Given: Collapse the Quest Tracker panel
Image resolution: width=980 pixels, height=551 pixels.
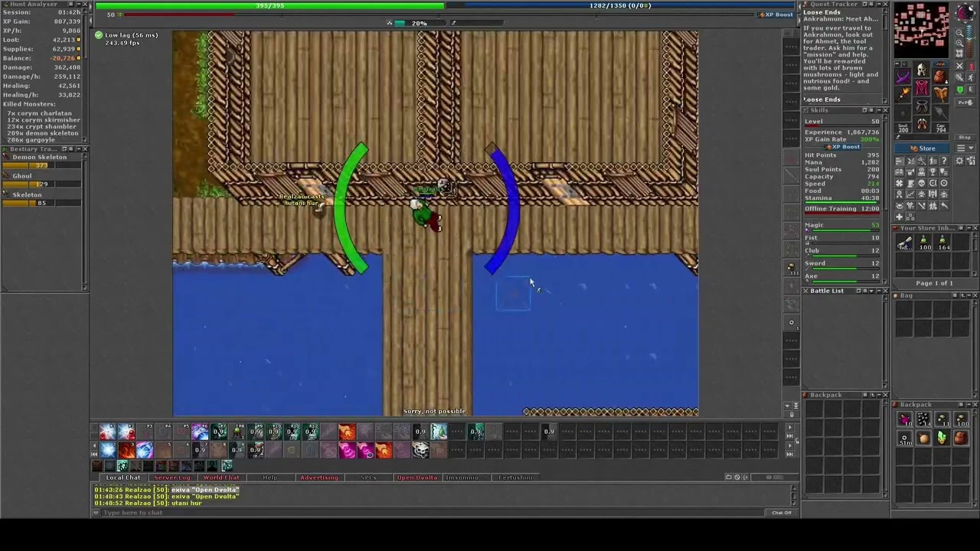Looking at the screenshot, I should (877, 5).
